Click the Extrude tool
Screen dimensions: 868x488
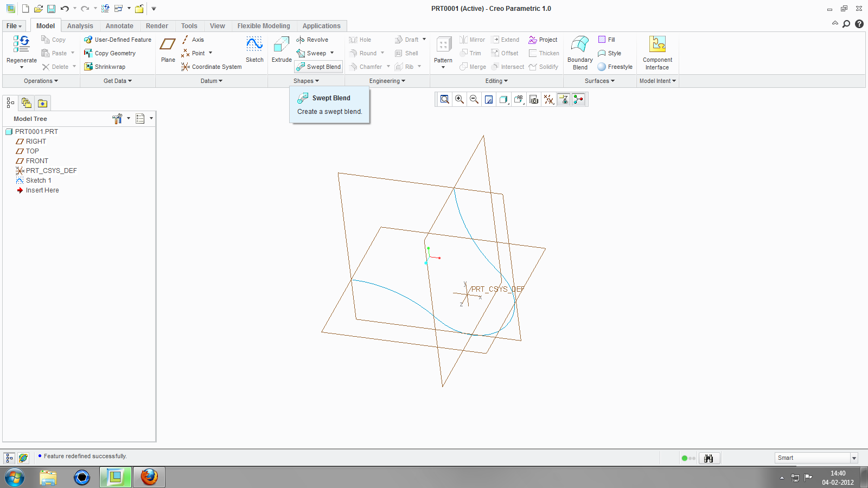tap(282, 50)
